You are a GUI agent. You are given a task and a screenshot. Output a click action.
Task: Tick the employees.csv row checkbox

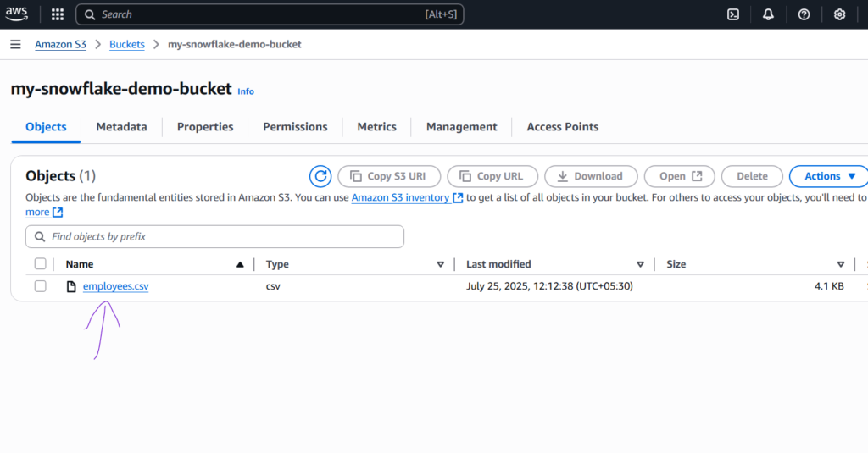click(41, 286)
